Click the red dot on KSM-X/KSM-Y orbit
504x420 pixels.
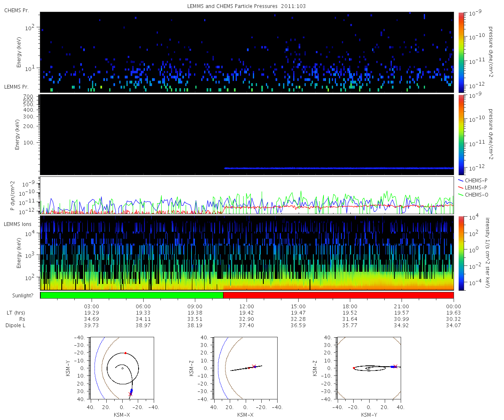(x=125, y=353)
